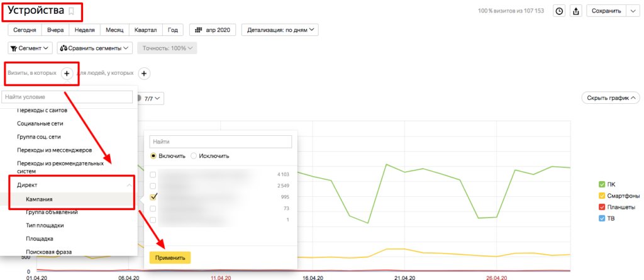Click the 26.04.20 date label on axis
644x280 pixels.
click(x=497, y=277)
